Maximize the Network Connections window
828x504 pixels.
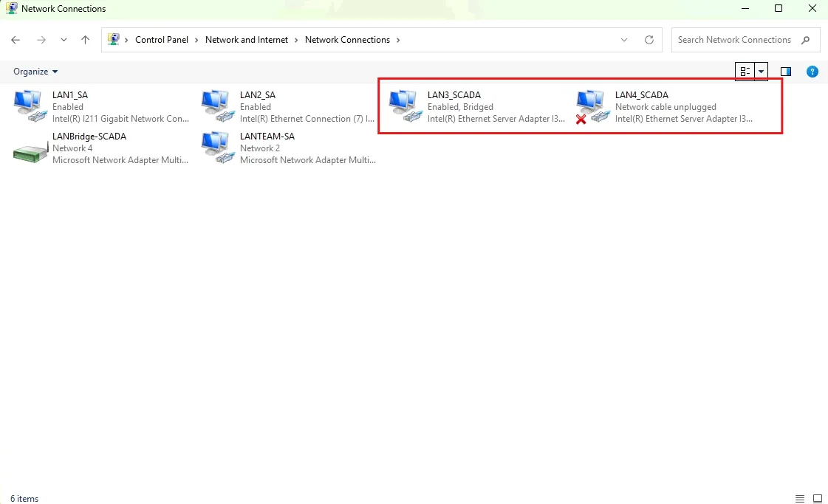pyautogui.click(x=779, y=8)
